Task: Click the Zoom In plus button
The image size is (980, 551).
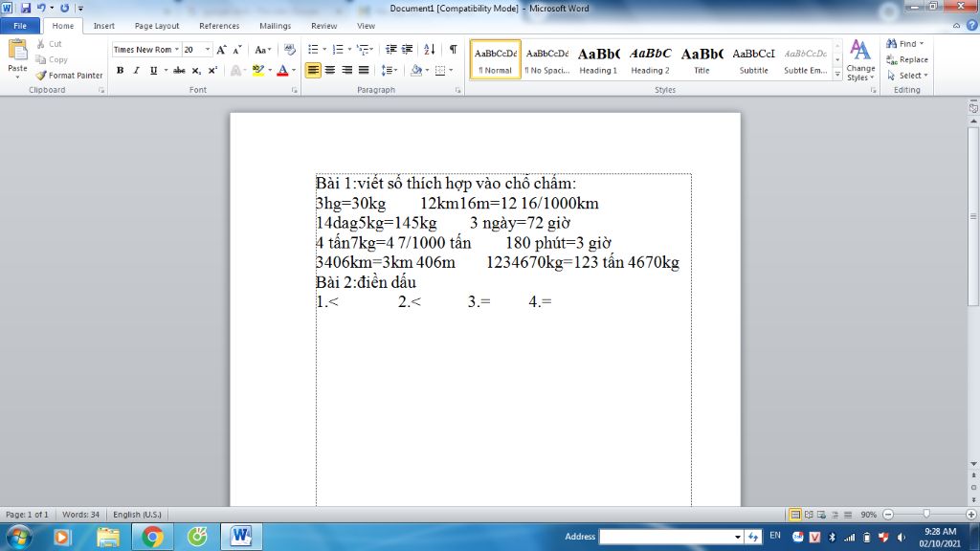Action: point(970,514)
